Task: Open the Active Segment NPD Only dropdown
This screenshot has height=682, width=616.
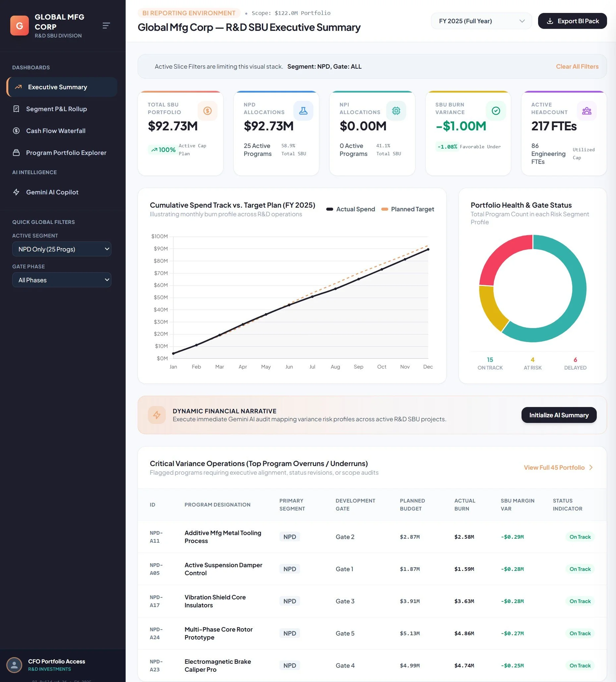Action: [x=62, y=249]
